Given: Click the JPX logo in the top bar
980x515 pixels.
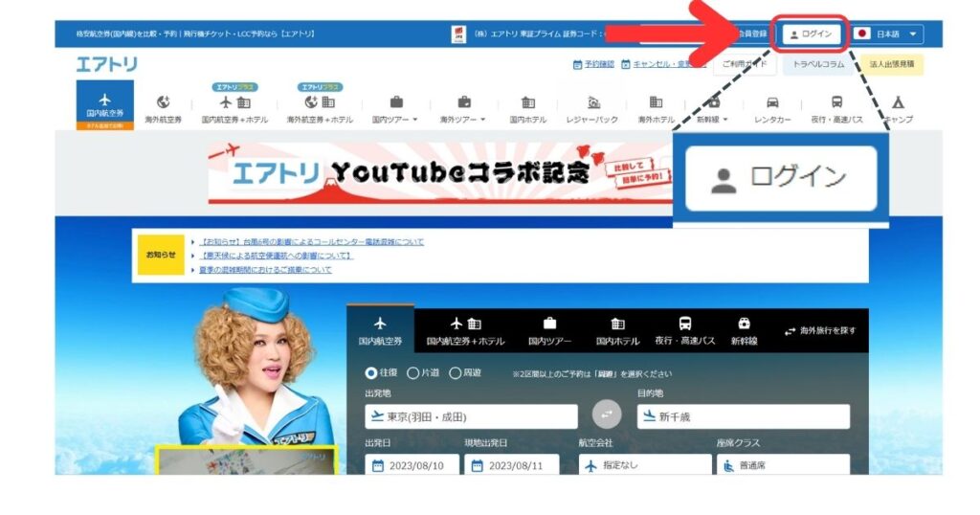Looking at the screenshot, I should pos(459,34).
